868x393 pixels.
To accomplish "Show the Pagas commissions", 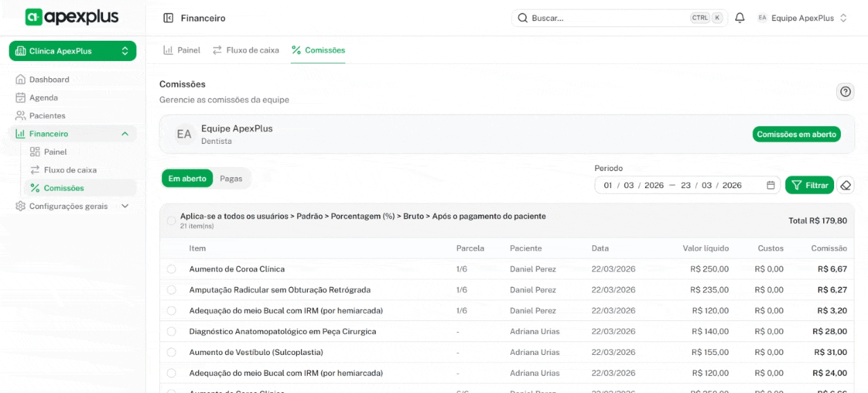I will (x=231, y=179).
